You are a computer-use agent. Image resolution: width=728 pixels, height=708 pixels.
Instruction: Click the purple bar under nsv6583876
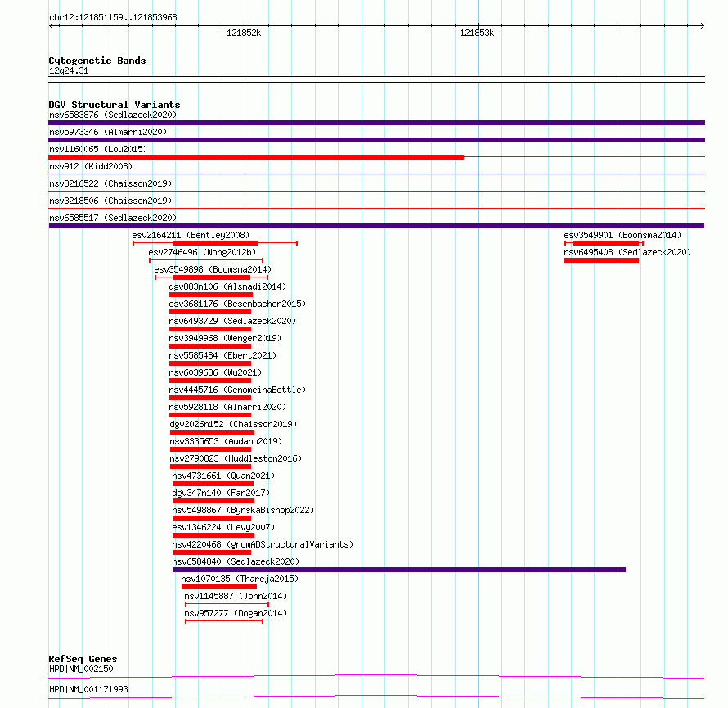tap(376, 123)
